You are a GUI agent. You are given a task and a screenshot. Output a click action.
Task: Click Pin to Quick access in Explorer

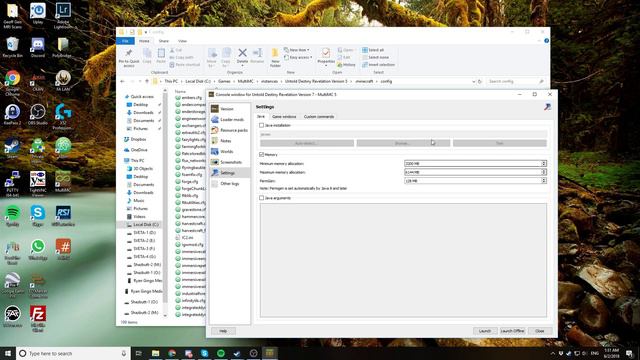tap(129, 58)
